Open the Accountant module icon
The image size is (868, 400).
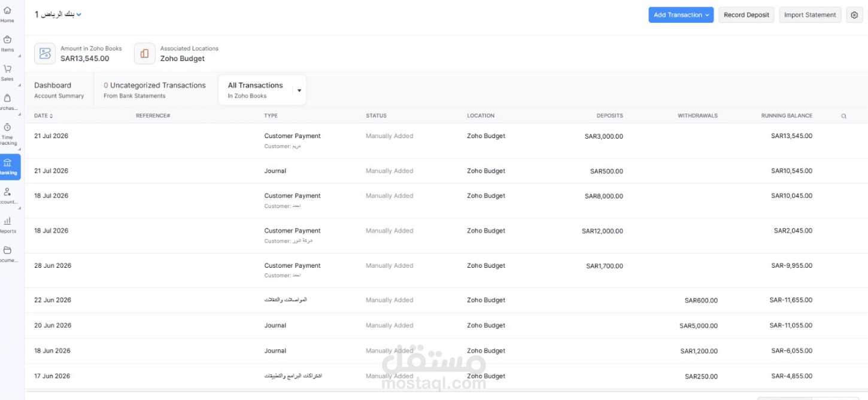tap(7, 192)
